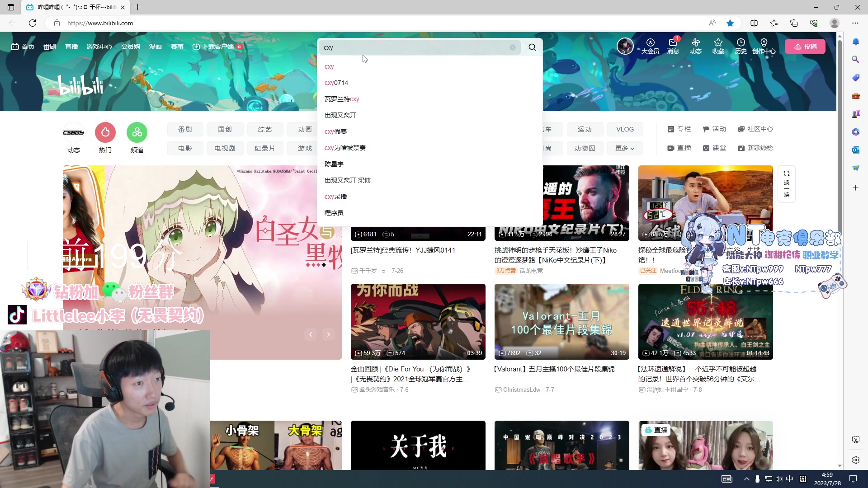Open browser collections icon
This screenshot has width=868, height=488.
[x=794, y=23]
